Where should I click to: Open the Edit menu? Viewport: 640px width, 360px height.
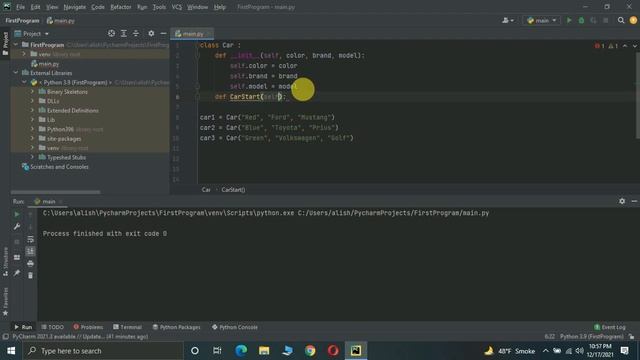pyautogui.click(x=36, y=7)
